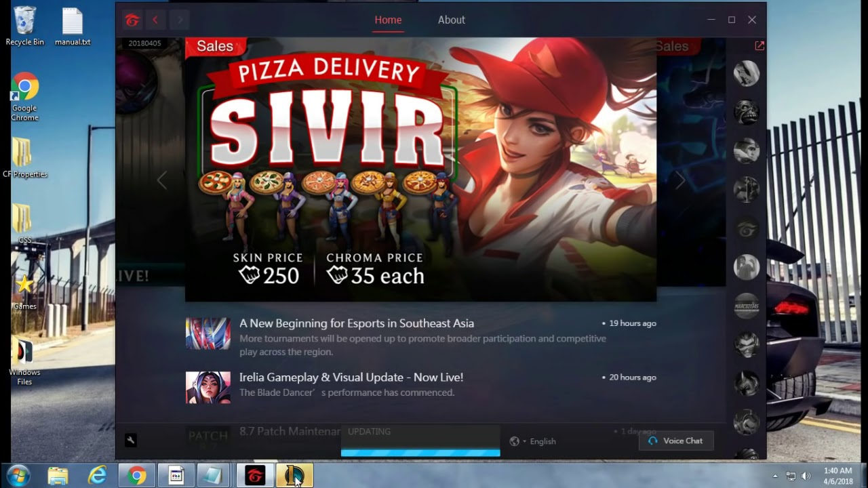Click the Irelia article thumbnail image

[208, 388]
